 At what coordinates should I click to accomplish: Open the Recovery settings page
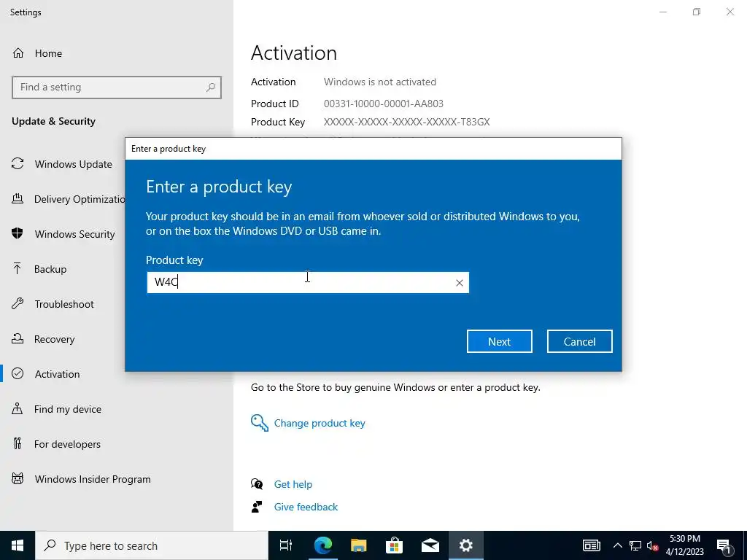(x=54, y=339)
